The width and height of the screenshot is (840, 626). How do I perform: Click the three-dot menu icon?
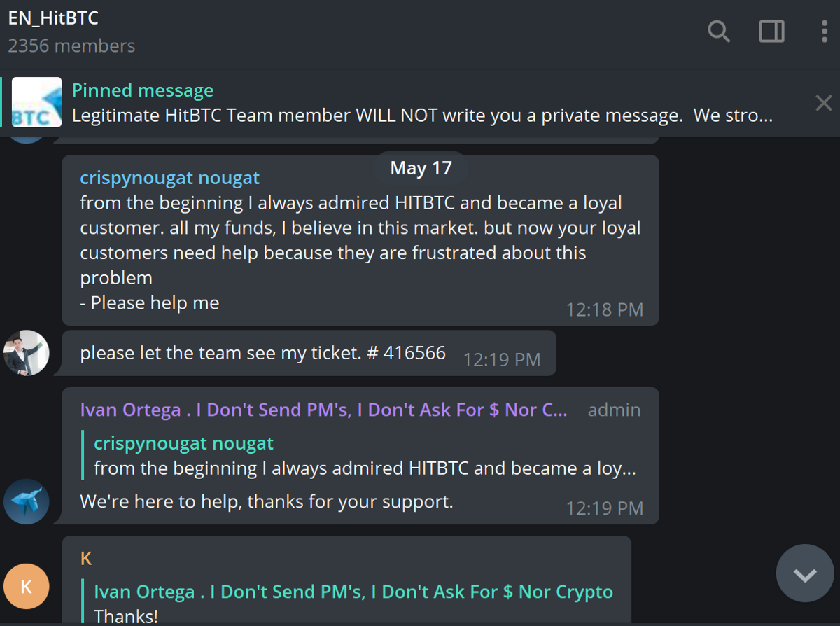click(x=823, y=32)
